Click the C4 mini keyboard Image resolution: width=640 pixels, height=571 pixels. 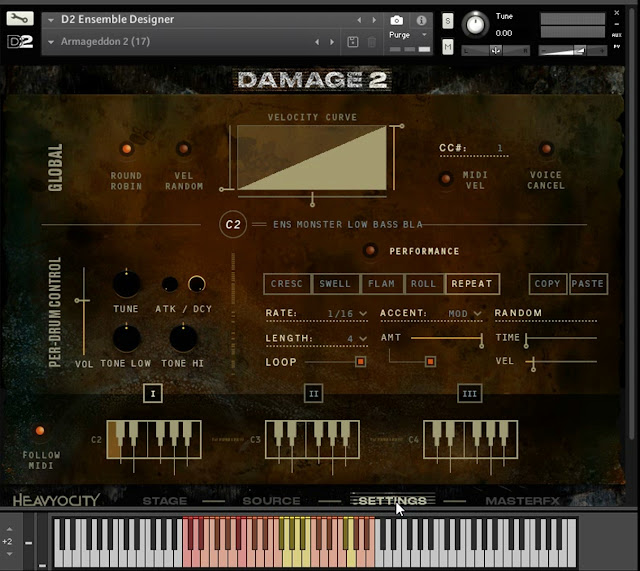470,440
